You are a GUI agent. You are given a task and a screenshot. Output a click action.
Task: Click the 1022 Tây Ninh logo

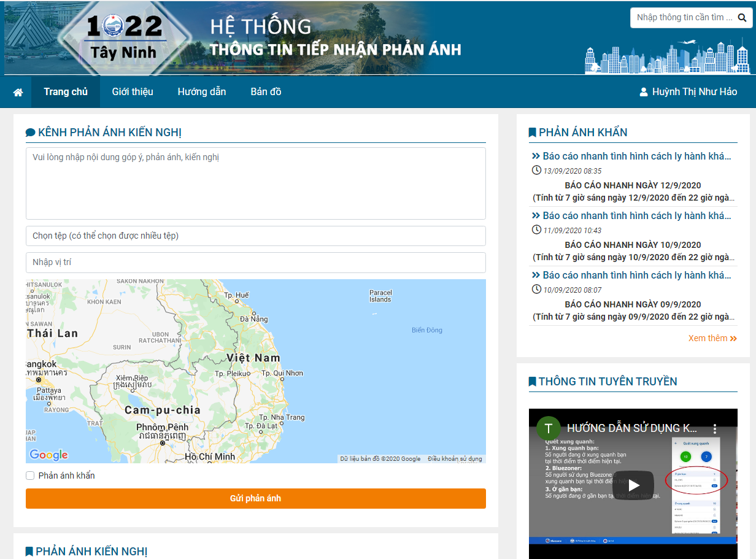tap(125, 38)
